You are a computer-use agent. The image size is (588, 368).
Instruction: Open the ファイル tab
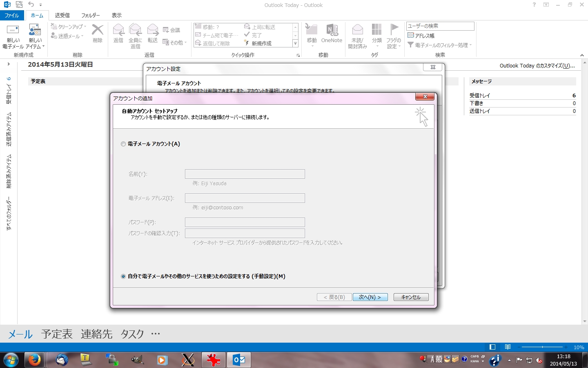click(x=12, y=15)
